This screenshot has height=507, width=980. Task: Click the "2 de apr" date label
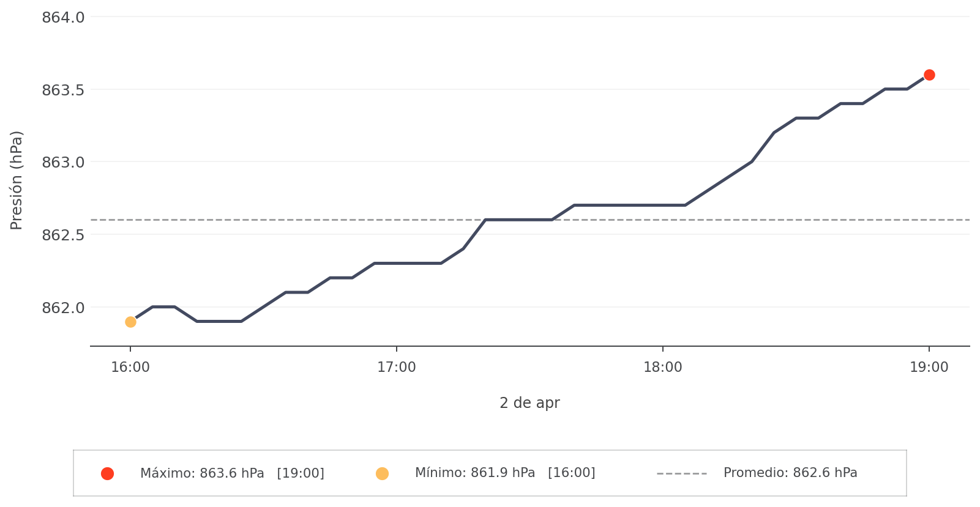pyautogui.click(x=529, y=403)
